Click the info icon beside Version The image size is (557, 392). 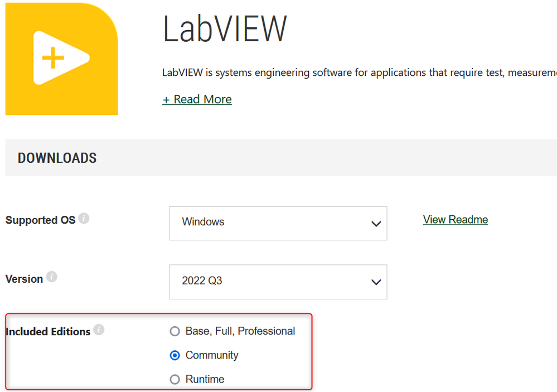51,277
